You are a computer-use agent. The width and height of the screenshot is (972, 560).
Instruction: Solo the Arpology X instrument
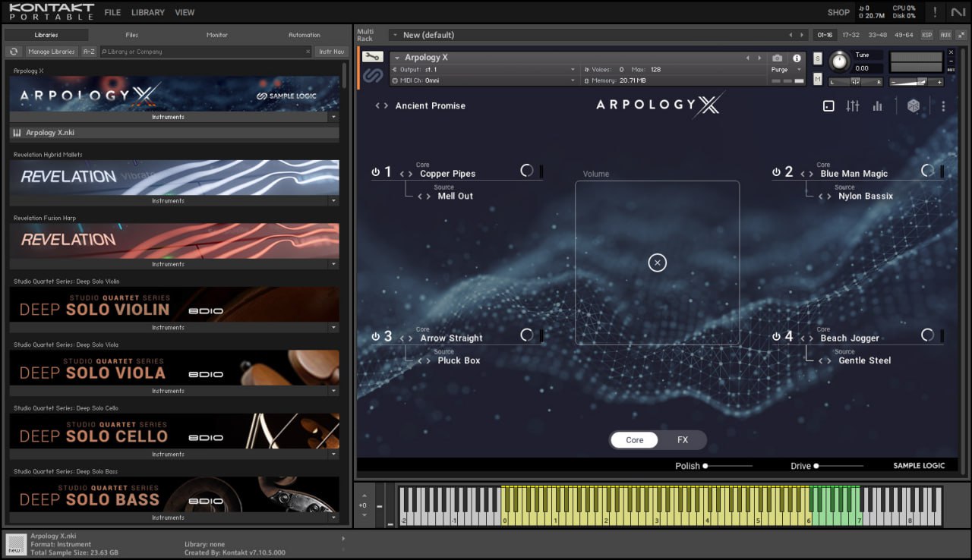pos(818,58)
